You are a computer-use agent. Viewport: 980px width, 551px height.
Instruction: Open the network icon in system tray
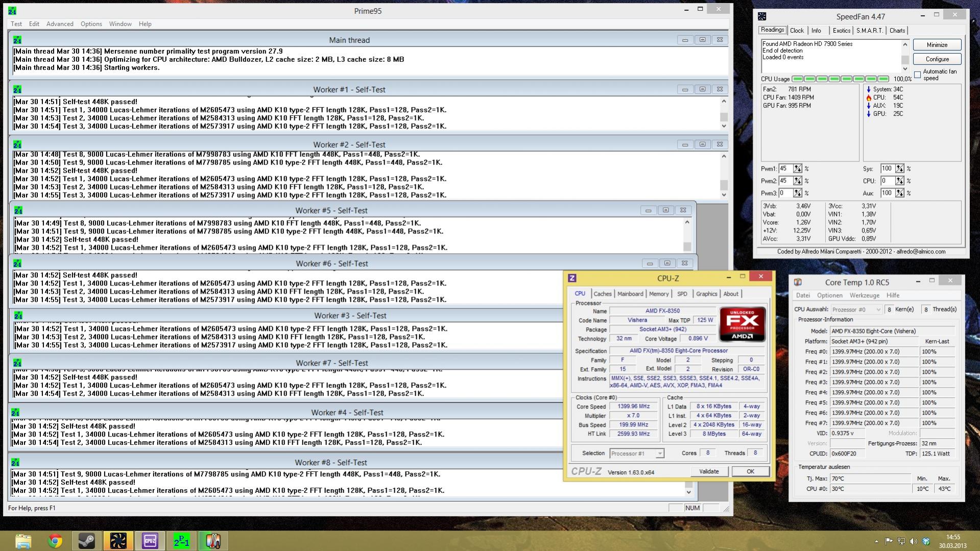coord(901,541)
